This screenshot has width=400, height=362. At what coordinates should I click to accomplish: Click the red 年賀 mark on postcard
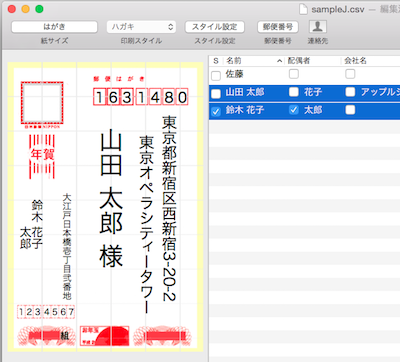(x=42, y=156)
